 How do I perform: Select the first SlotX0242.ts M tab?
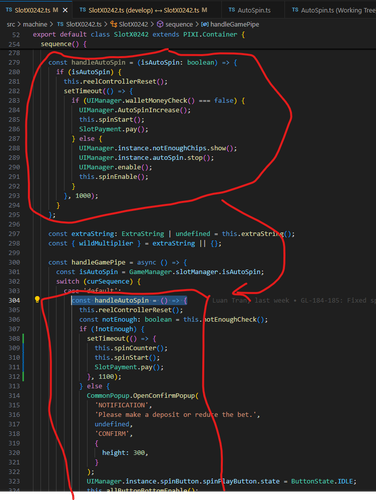click(x=36, y=10)
